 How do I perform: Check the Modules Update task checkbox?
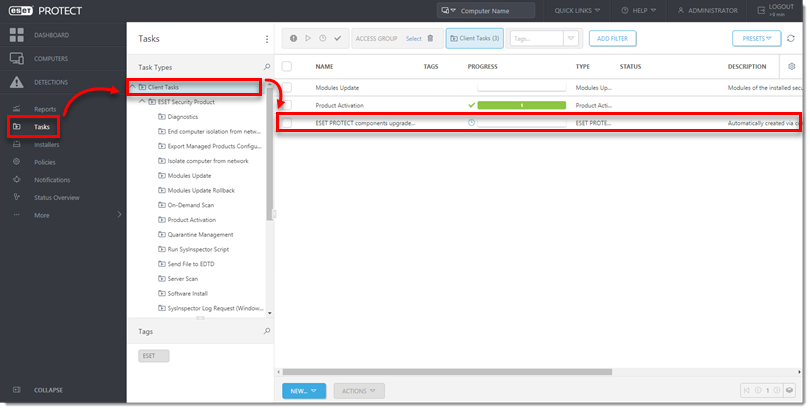pos(287,87)
